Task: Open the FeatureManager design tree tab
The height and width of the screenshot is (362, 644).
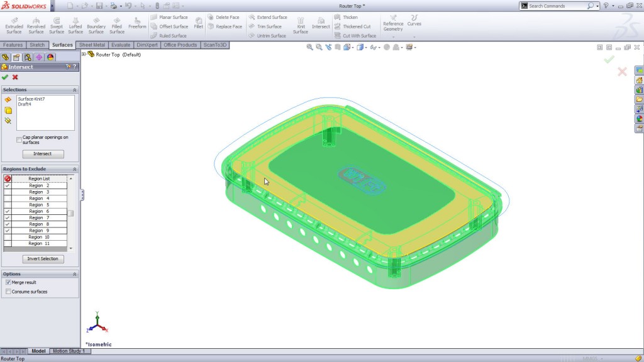Action: (x=5, y=57)
